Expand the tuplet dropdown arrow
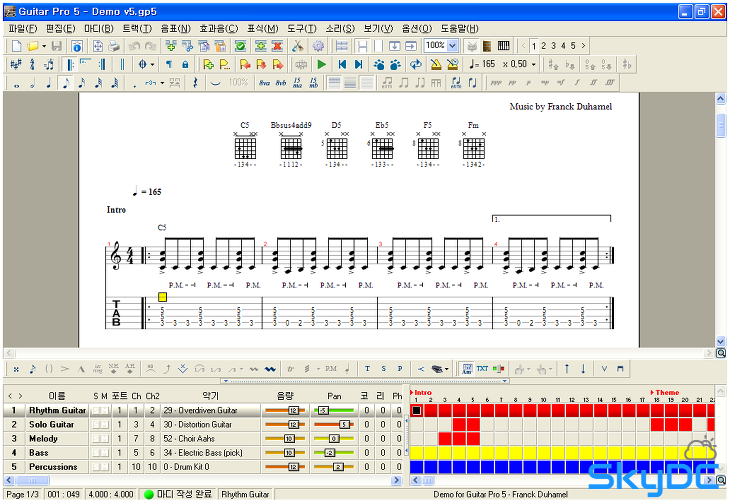Viewport: 730px width, 503px height. (x=162, y=84)
